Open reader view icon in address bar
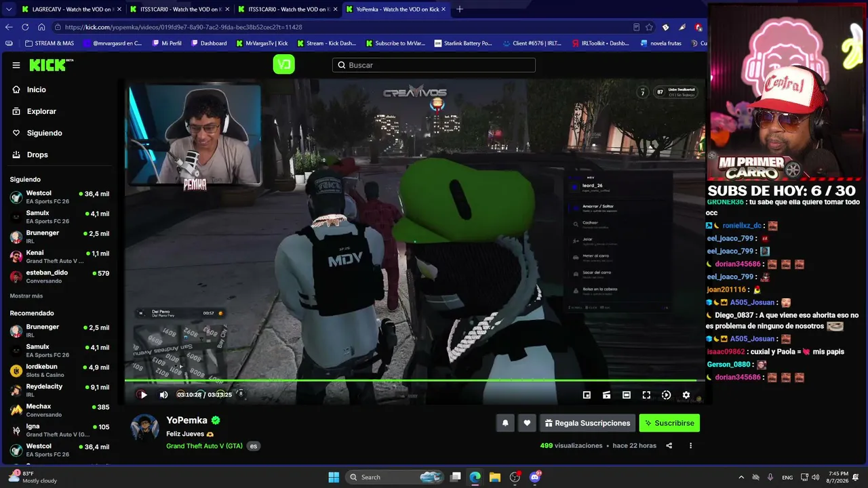Image resolution: width=868 pixels, height=488 pixels. [x=636, y=27]
